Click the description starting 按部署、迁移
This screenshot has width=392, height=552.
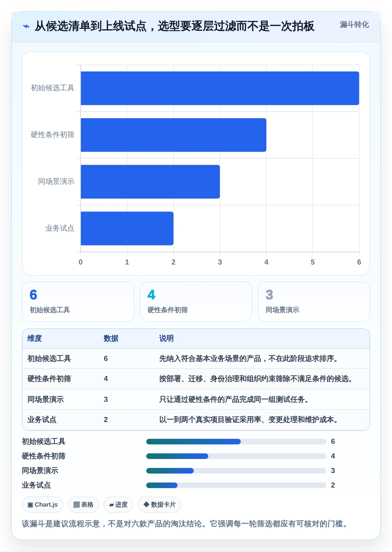click(256, 379)
